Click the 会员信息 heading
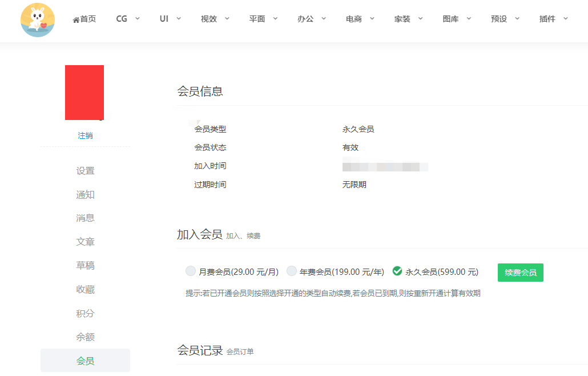Image resolution: width=588 pixels, height=376 pixels. point(200,91)
